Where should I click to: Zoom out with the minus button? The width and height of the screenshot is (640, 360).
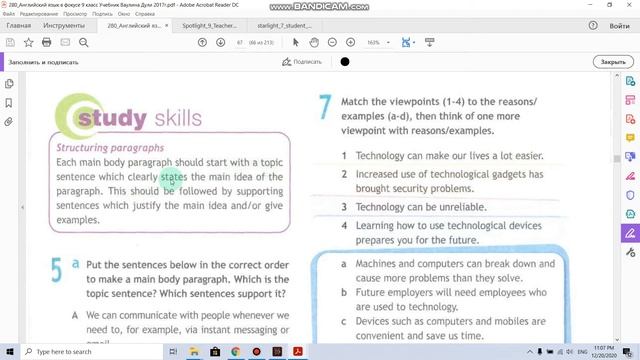coord(332,42)
